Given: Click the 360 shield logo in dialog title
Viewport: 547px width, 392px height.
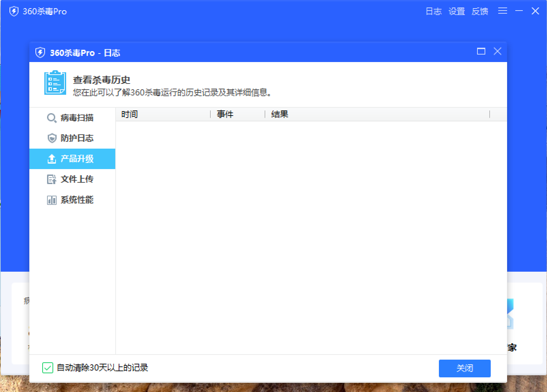Looking at the screenshot, I should [40, 52].
